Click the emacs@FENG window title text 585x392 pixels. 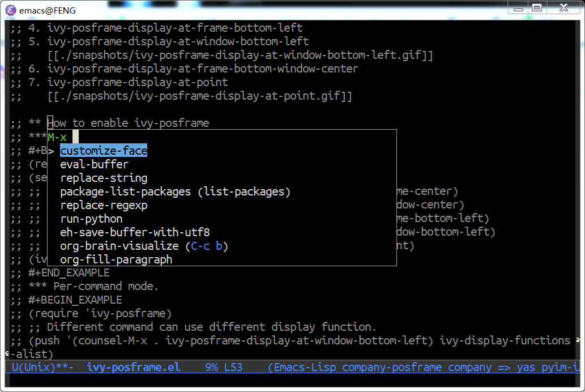pyautogui.click(x=48, y=10)
